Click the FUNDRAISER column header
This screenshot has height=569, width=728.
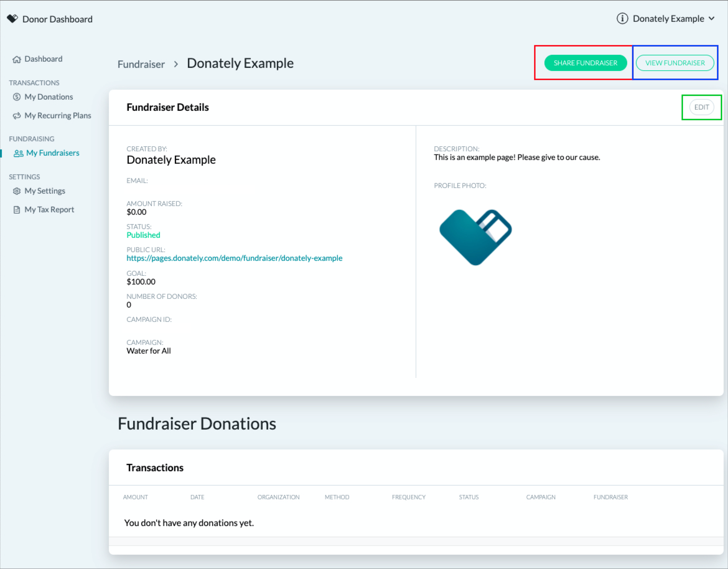click(x=611, y=497)
